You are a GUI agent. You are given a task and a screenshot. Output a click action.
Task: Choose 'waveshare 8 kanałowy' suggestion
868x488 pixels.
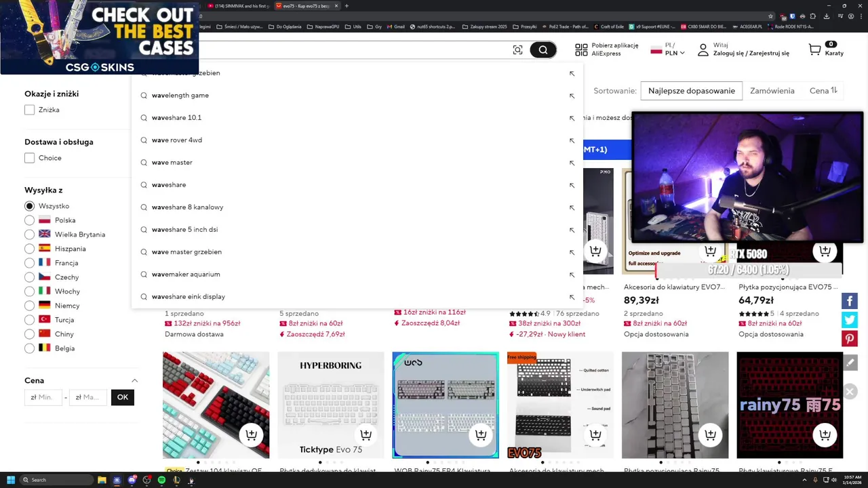187,207
